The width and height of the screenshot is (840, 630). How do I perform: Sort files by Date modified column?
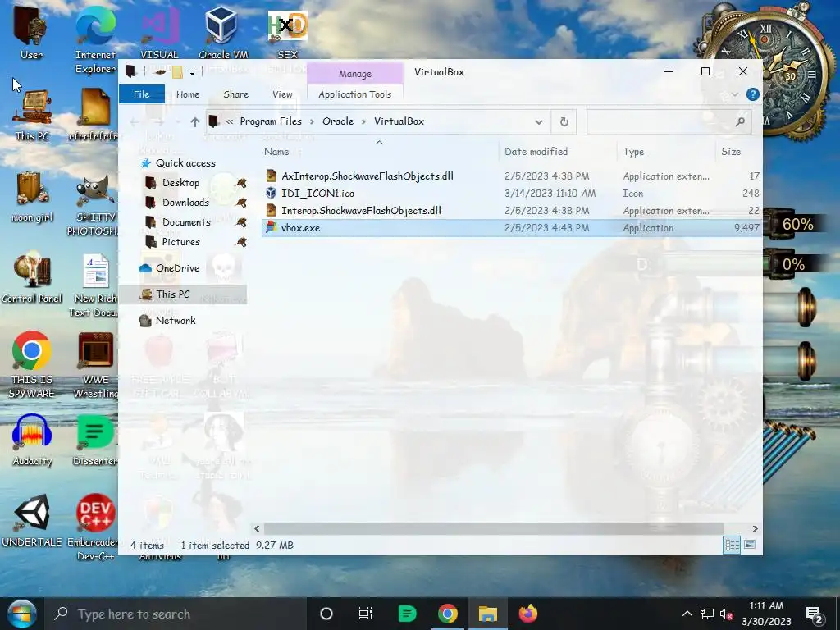coord(558,152)
